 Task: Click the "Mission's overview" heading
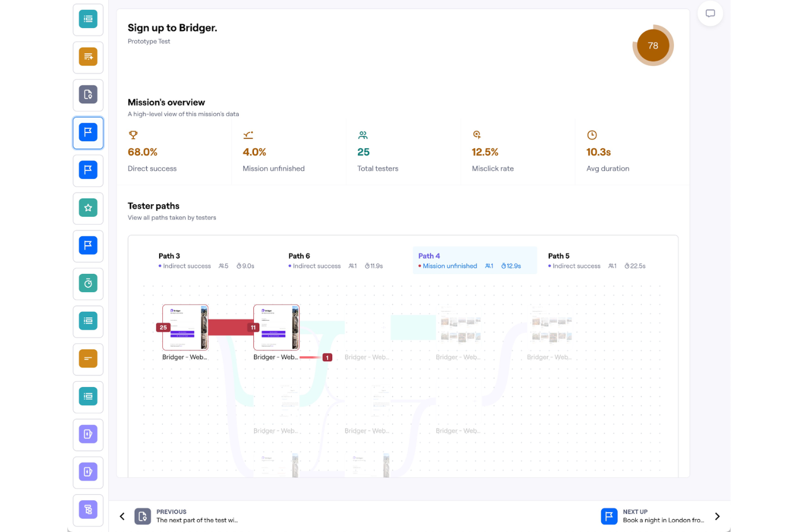[166, 102]
